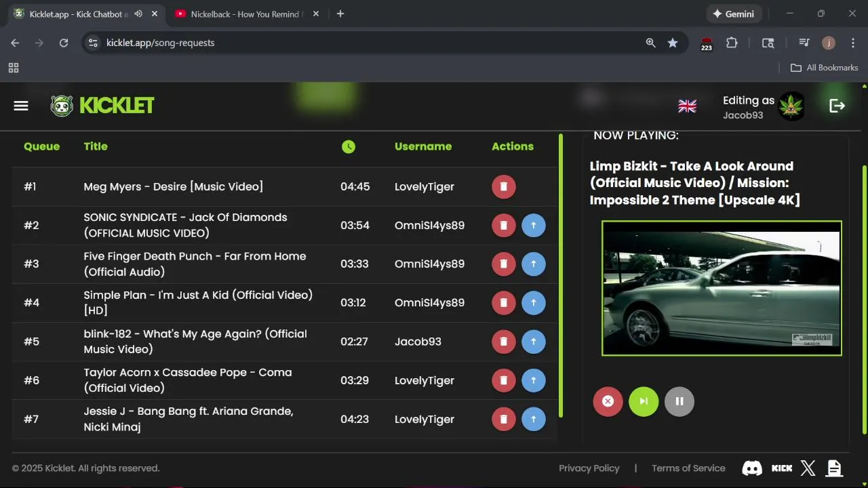Open the document icon in footer
This screenshot has height=488, width=868.
click(x=834, y=468)
